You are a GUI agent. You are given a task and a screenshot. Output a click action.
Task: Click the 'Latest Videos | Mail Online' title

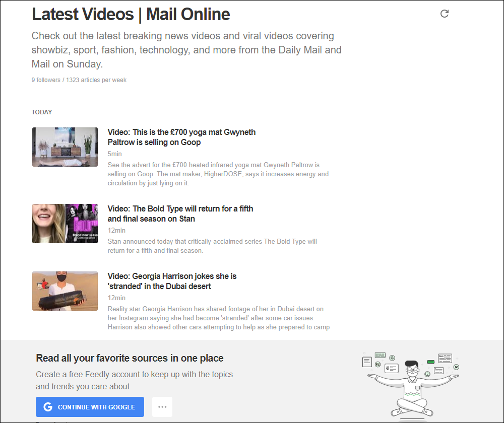click(x=131, y=15)
